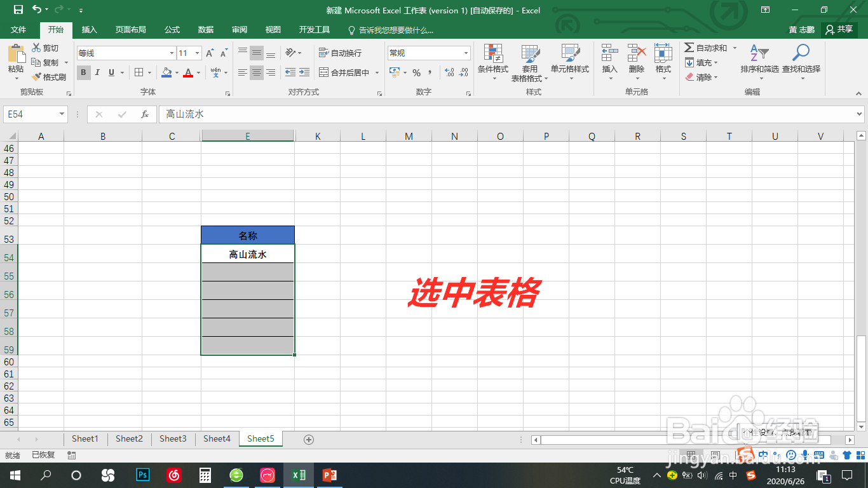The image size is (868, 488).
Task: Switch to the 插入 ribbon tab
Action: click(x=88, y=30)
